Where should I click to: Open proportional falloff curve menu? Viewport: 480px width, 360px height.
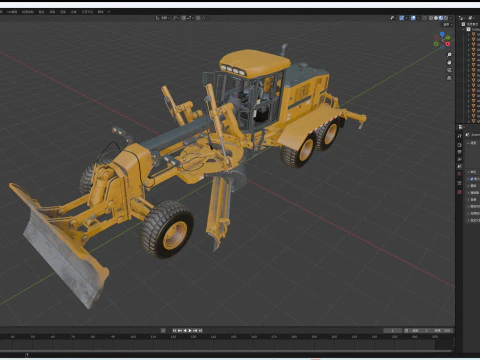tap(203, 18)
